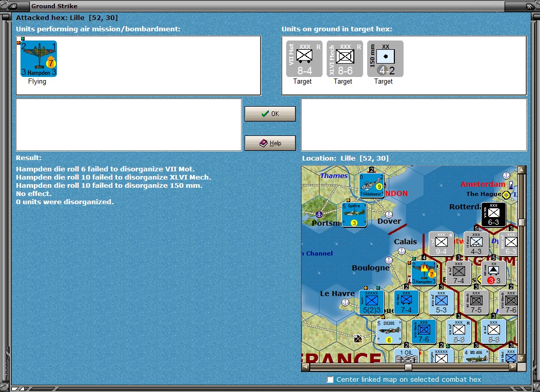The width and height of the screenshot is (540, 392).
Task: Click the map horizontal scrollbar right arrow
Action: (513, 367)
